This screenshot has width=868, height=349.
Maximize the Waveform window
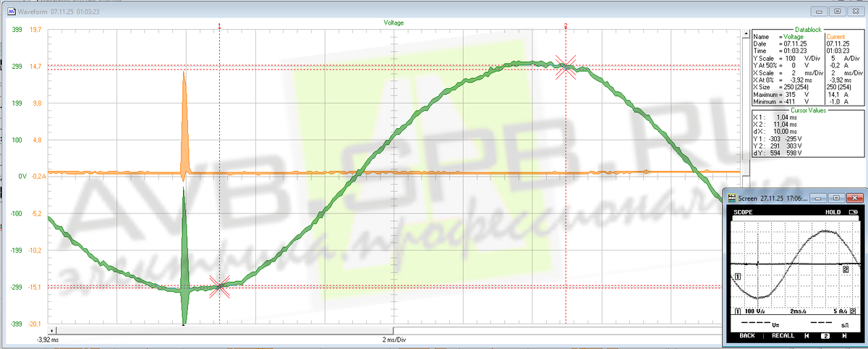coord(837,12)
